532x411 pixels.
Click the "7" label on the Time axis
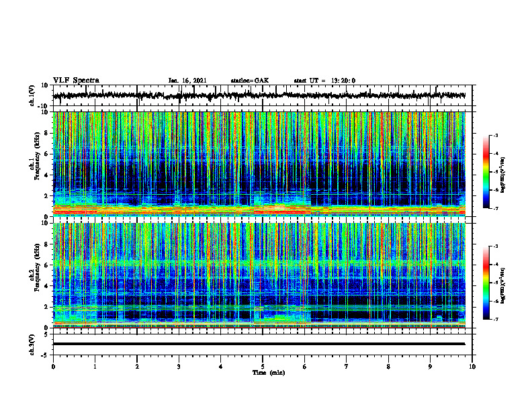coord(347,367)
